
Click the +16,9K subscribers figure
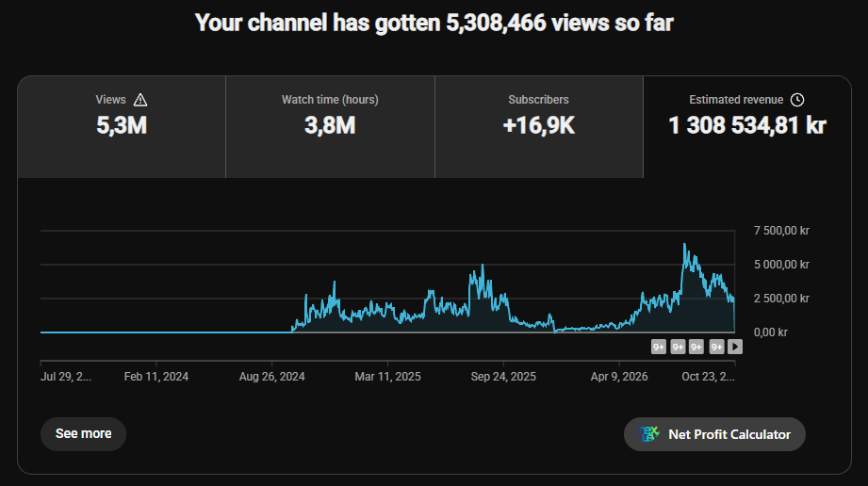pyautogui.click(x=539, y=125)
